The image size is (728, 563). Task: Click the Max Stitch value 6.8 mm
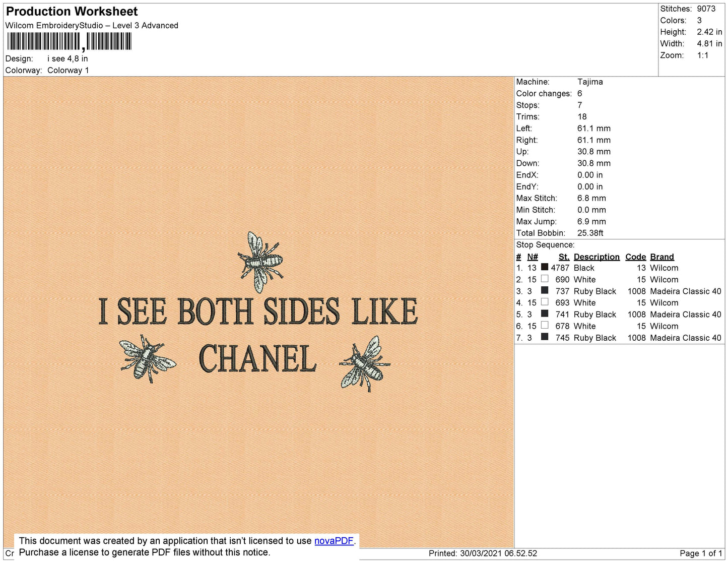[591, 199]
